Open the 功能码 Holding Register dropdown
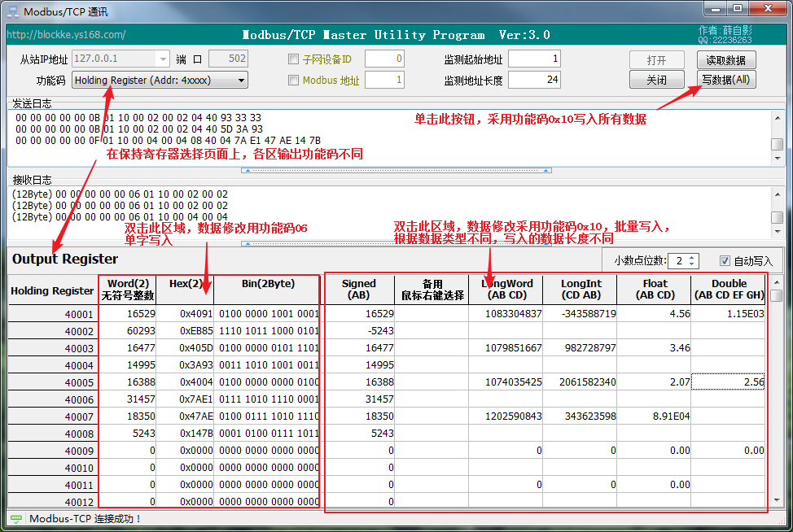 click(241, 81)
